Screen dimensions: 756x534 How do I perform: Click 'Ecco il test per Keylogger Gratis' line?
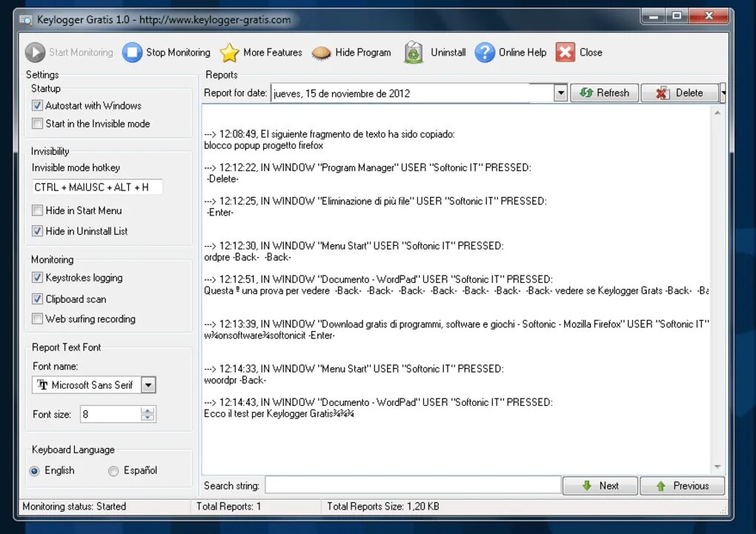(279, 413)
